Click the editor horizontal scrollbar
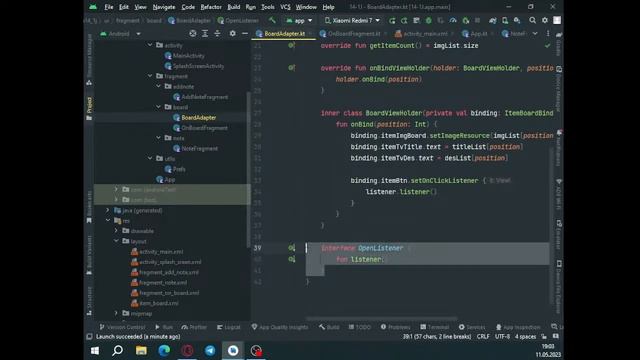This screenshot has width=640, height=360. click(382, 318)
